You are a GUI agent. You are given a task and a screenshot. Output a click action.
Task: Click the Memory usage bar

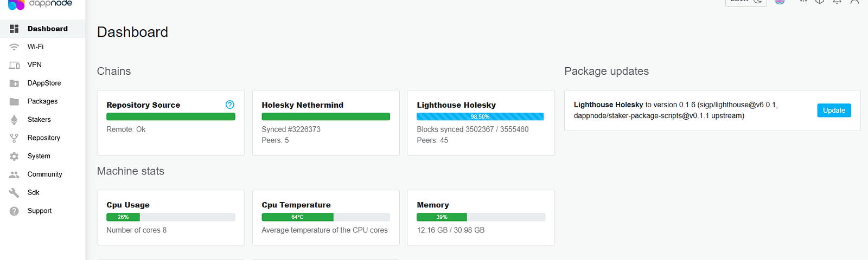[481, 217]
